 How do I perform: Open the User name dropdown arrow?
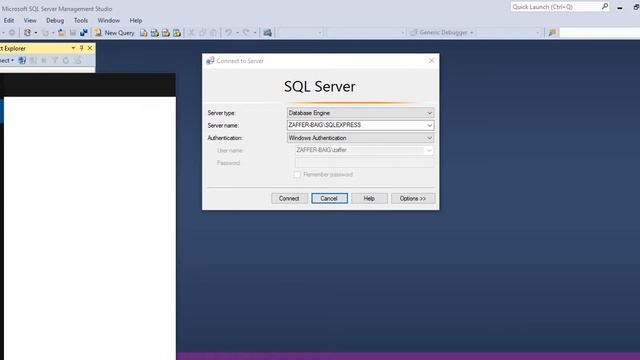pos(429,150)
